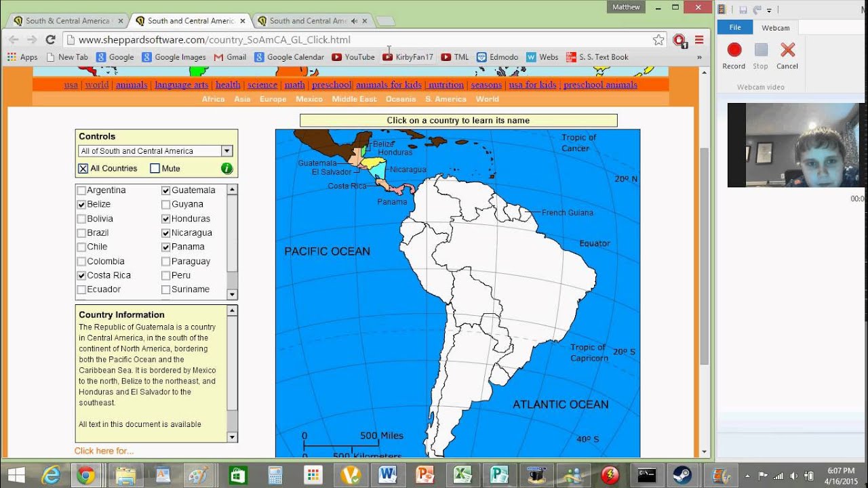Open Publisher from the taskbar
The height and width of the screenshot is (488, 868).
(500, 475)
